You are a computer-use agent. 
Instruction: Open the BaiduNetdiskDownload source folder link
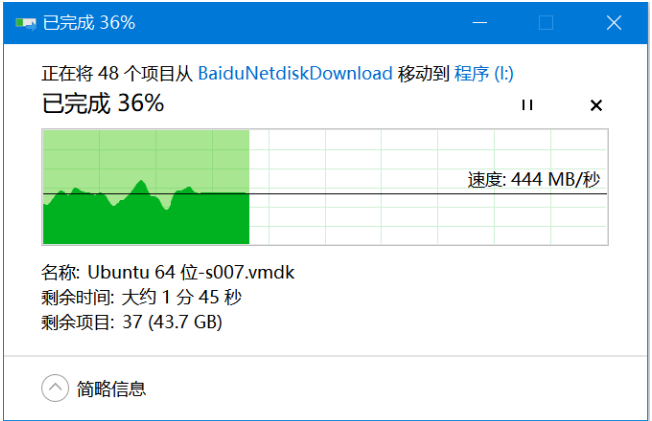[x=295, y=74]
